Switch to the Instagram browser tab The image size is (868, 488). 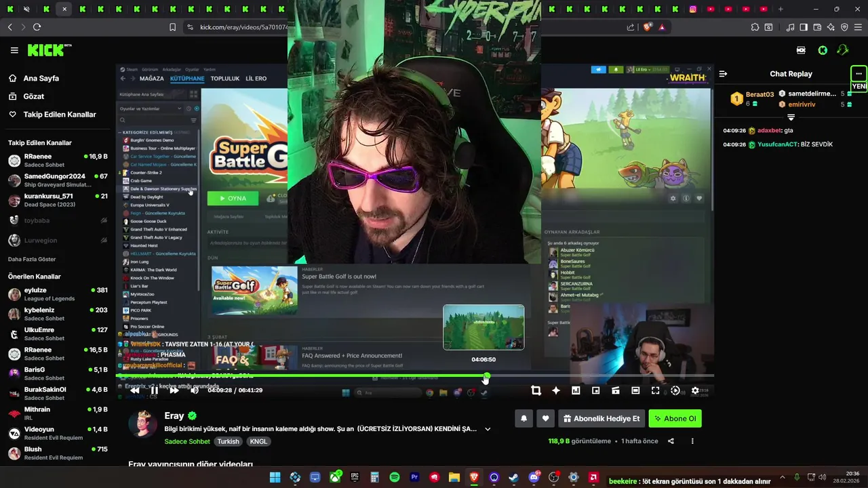coord(693,9)
